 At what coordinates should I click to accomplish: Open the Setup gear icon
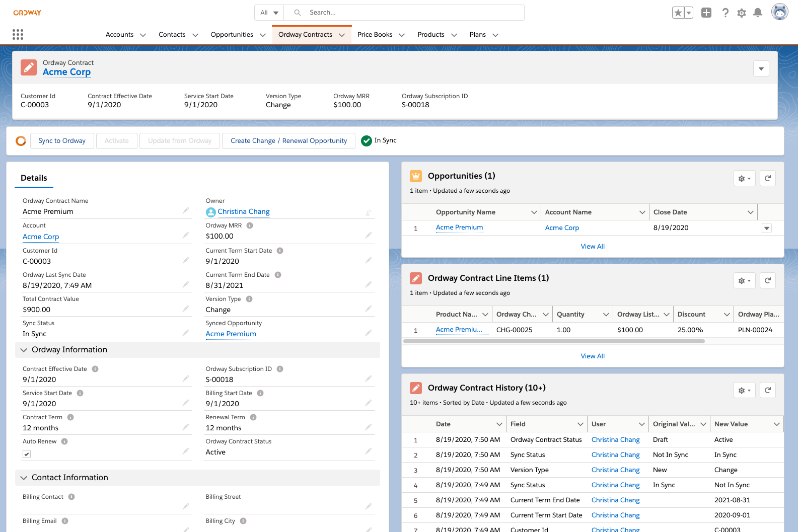(741, 13)
